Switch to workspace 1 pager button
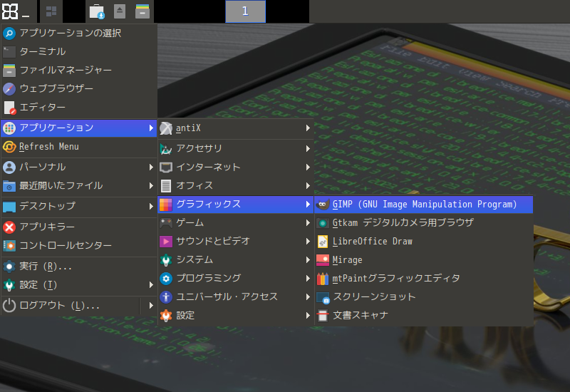The height and width of the screenshot is (392, 570). [245, 11]
